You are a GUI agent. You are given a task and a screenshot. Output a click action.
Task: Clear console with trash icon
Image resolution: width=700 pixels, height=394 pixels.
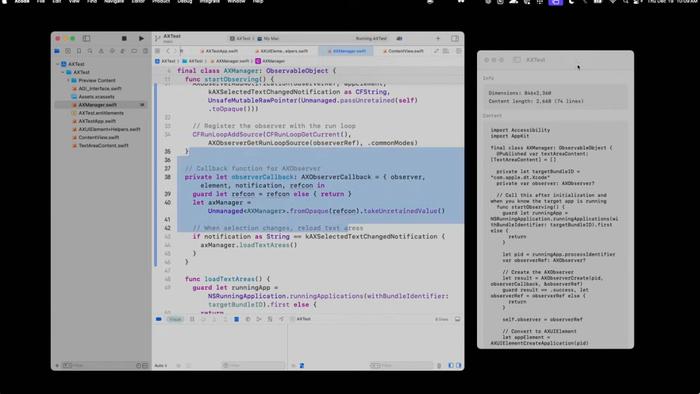(x=439, y=366)
